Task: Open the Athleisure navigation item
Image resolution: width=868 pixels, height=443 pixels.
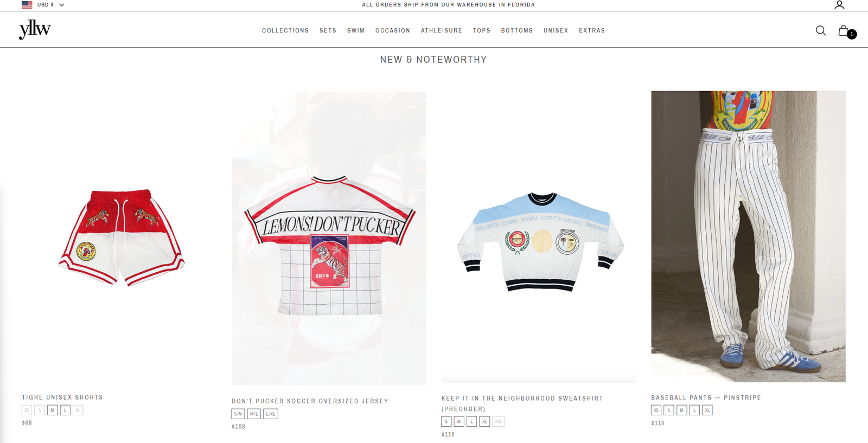Action: click(442, 30)
